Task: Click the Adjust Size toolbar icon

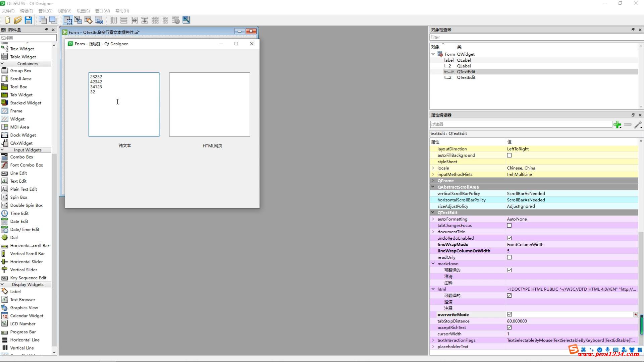Action: pyautogui.click(x=186, y=20)
